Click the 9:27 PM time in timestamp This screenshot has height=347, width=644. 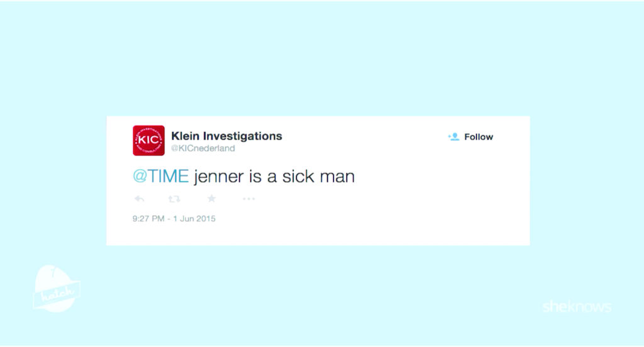pyautogui.click(x=150, y=219)
